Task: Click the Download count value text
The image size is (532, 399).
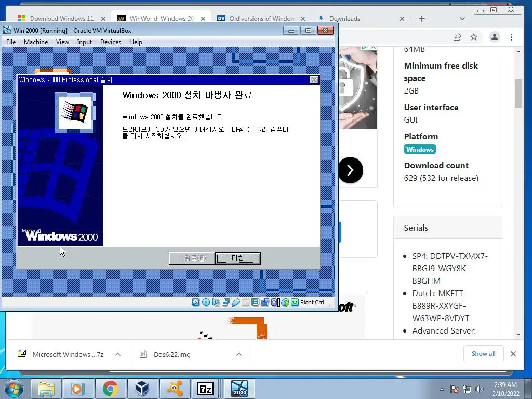Action: [x=441, y=178]
